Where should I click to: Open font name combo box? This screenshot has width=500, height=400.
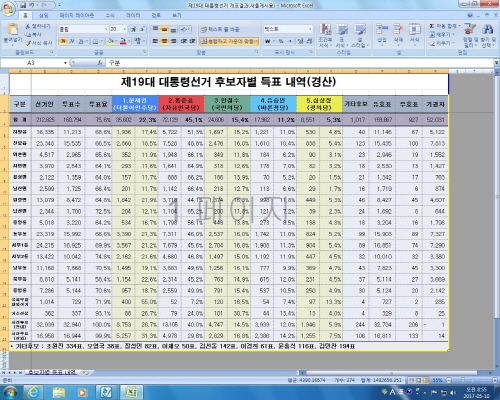point(83,29)
